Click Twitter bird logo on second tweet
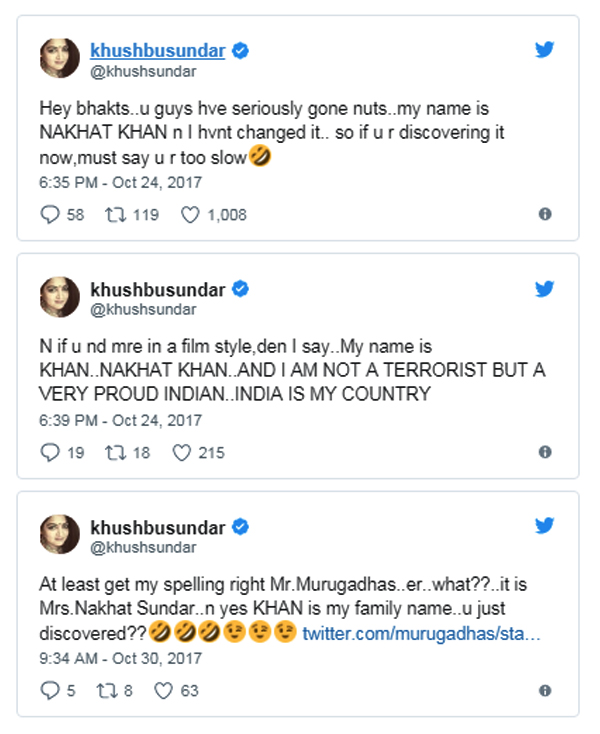This screenshot has width=600, height=734. click(x=545, y=289)
